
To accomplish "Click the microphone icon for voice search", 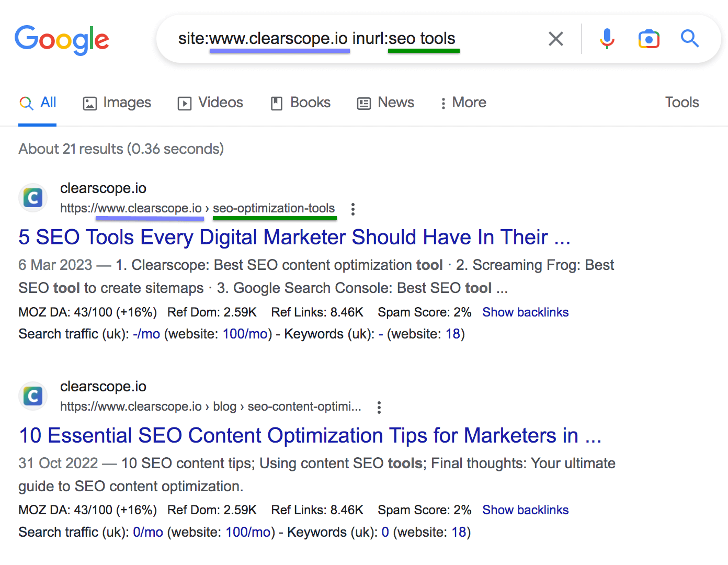I will pos(607,39).
